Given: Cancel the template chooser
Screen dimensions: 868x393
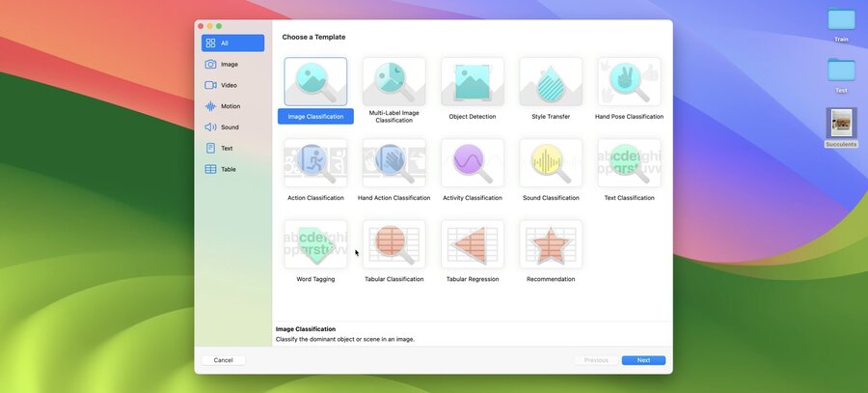Looking at the screenshot, I should [223, 360].
